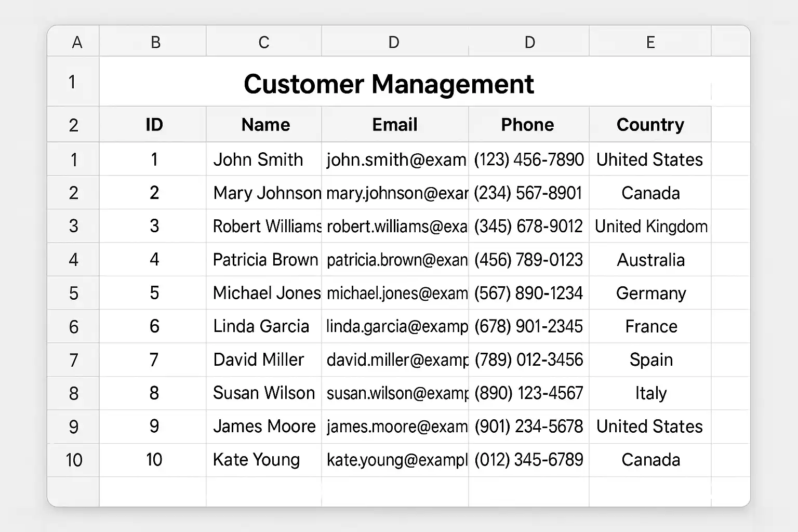Click the Email header cell

click(x=395, y=125)
